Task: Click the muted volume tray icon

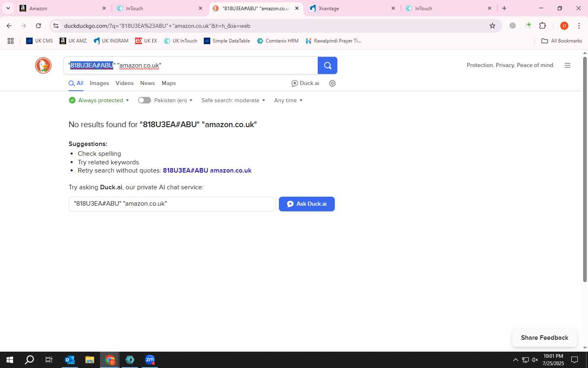Action: pyautogui.click(x=535, y=360)
